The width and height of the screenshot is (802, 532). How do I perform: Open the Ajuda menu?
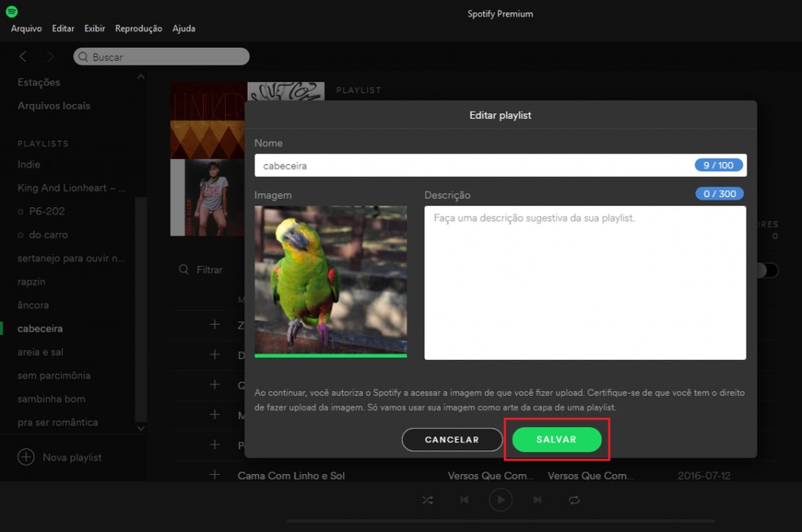point(184,28)
